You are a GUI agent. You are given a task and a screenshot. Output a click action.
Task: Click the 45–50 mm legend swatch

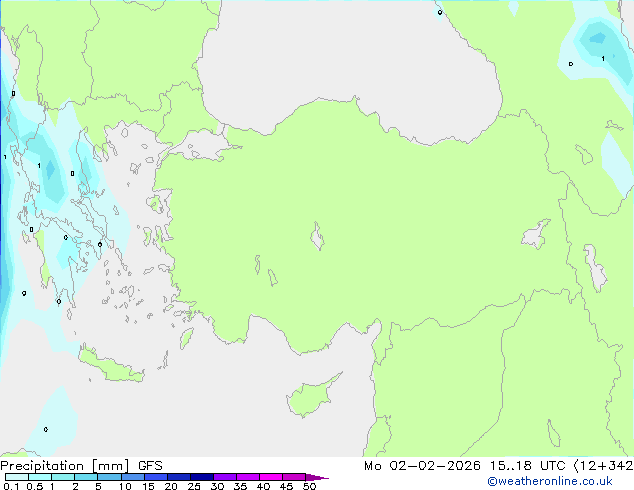tap(294, 477)
